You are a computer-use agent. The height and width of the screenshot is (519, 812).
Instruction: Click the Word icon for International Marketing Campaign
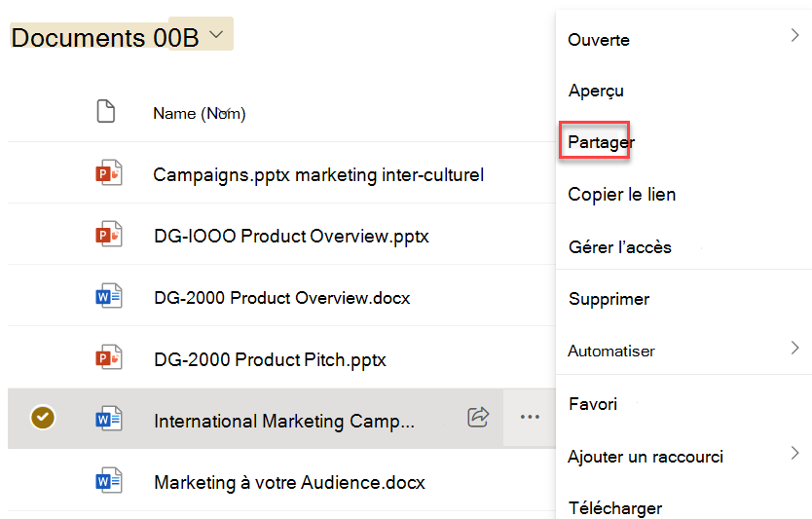pos(109,419)
